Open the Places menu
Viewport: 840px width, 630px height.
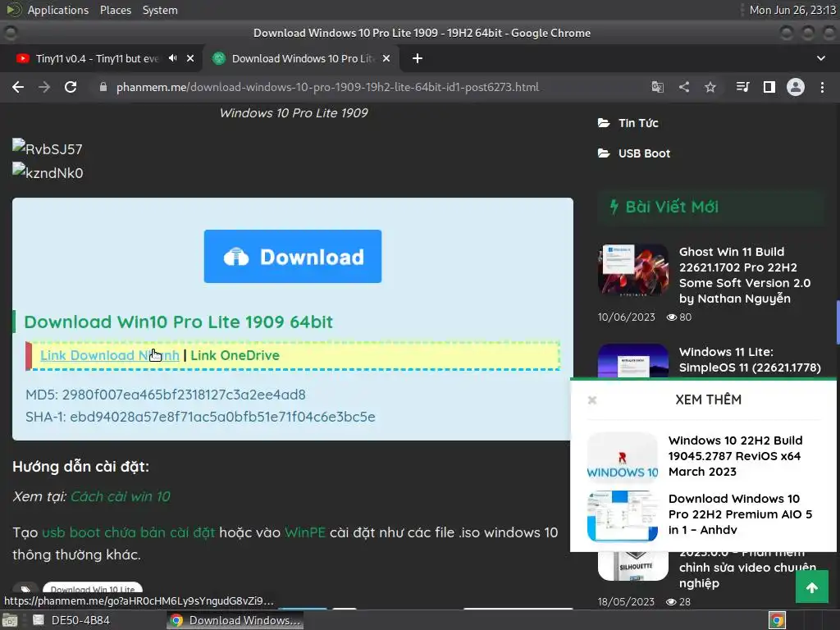click(x=115, y=10)
